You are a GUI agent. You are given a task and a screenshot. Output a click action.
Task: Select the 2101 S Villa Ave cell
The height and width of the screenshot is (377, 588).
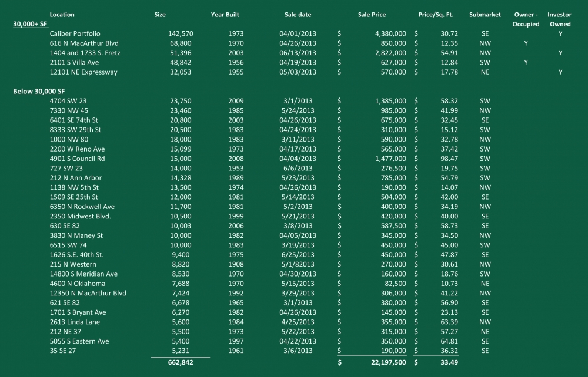pyautogui.click(x=74, y=62)
